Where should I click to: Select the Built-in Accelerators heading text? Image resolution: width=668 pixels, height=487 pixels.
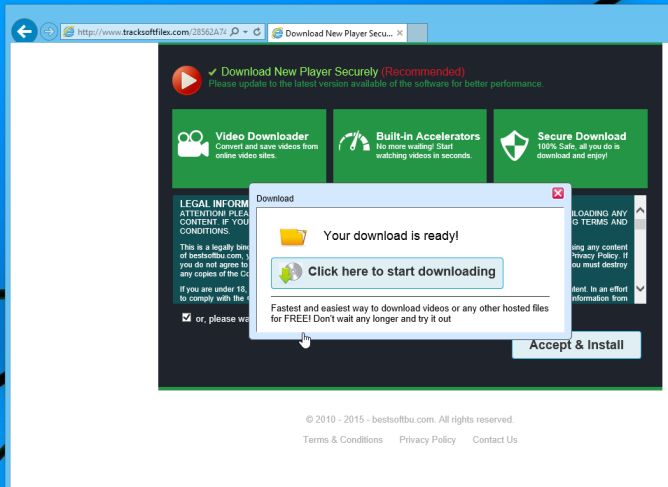point(428,136)
